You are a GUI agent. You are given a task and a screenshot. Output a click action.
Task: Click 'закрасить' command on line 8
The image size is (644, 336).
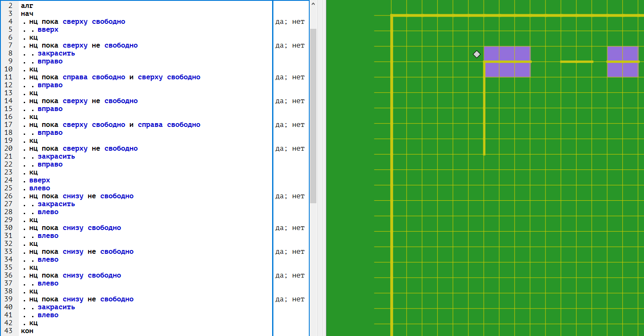pos(56,53)
